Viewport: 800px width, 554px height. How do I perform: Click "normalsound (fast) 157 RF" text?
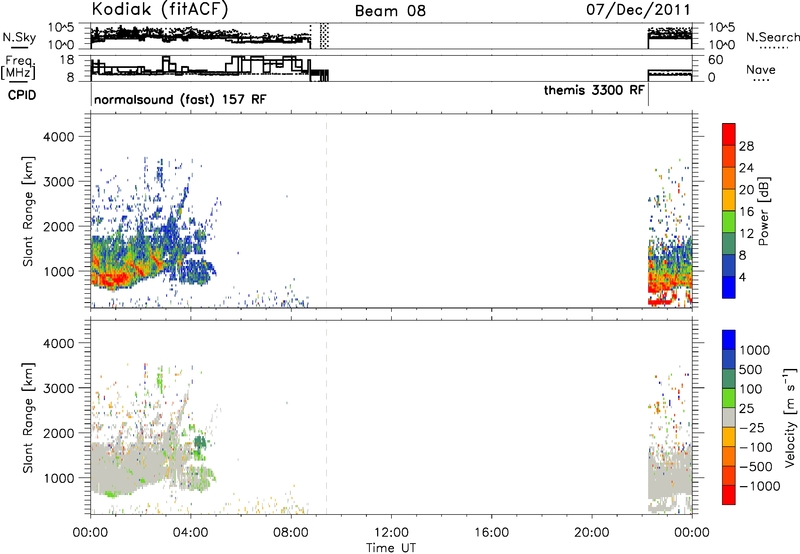click(180, 99)
